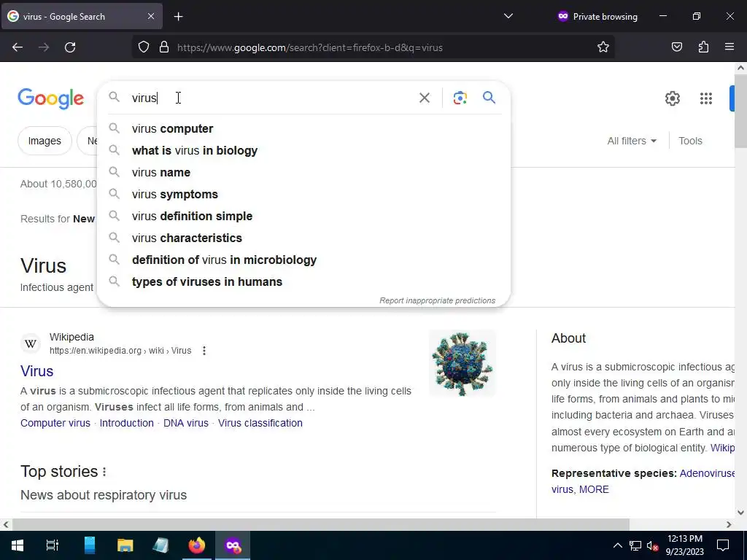Choose suggestion 'virus definition simple'
The image size is (747, 560).
tap(303, 216)
